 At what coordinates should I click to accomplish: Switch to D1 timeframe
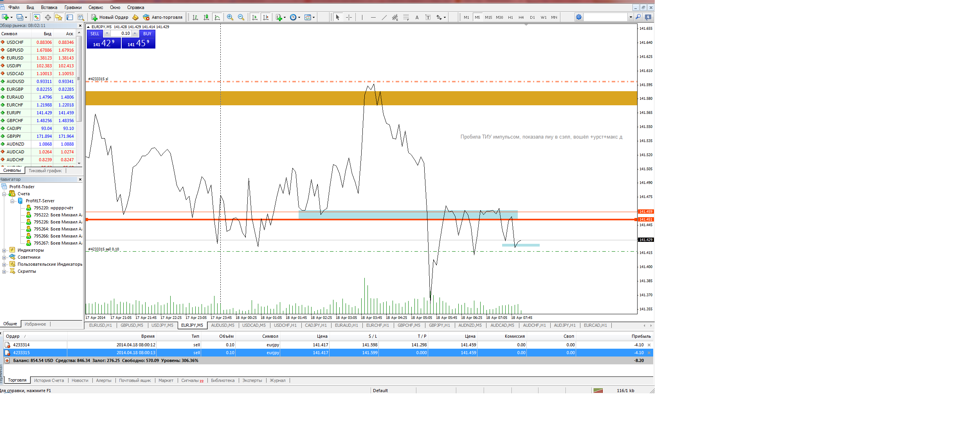point(532,17)
